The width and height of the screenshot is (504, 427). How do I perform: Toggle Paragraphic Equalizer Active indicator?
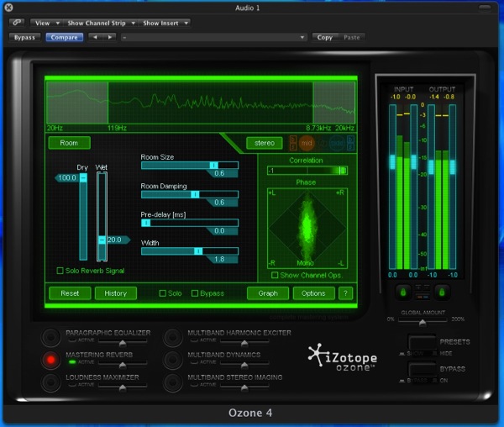[x=72, y=340]
